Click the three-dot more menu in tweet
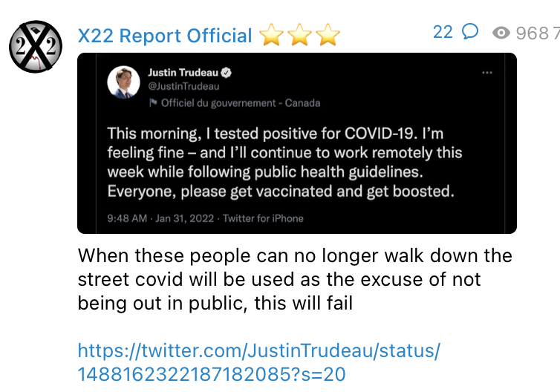The width and height of the screenshot is (560, 392). point(487,73)
